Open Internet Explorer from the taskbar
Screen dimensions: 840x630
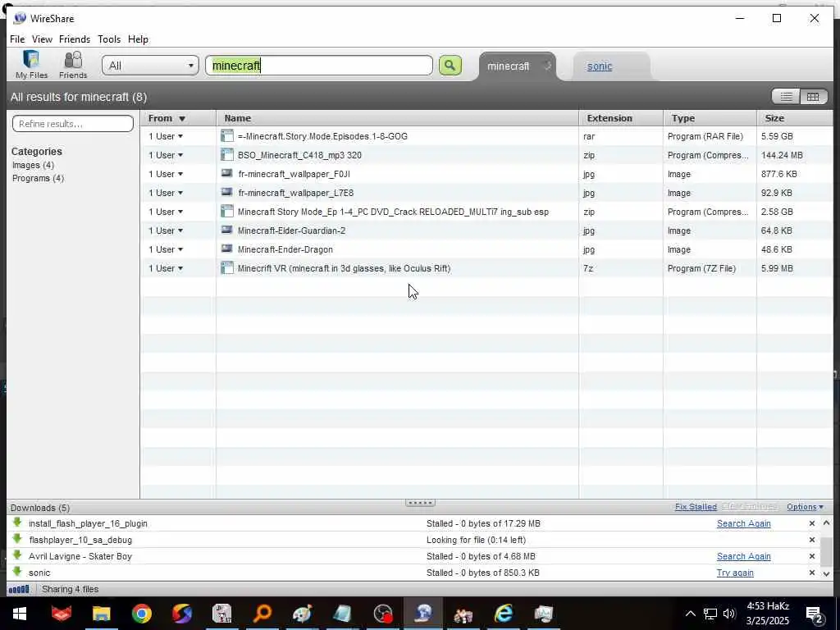504,614
